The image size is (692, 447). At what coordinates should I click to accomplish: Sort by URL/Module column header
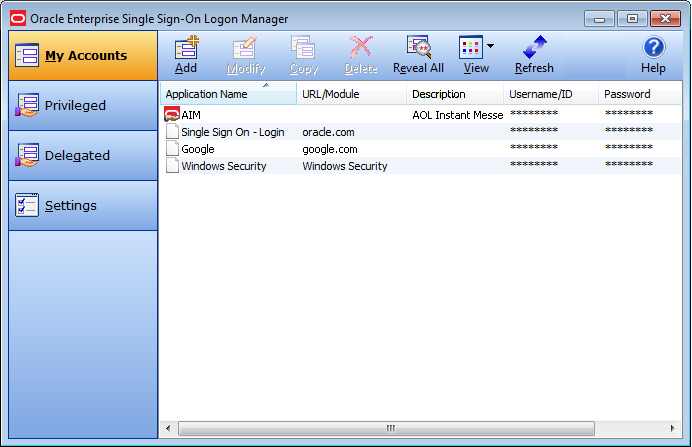[x=351, y=94]
